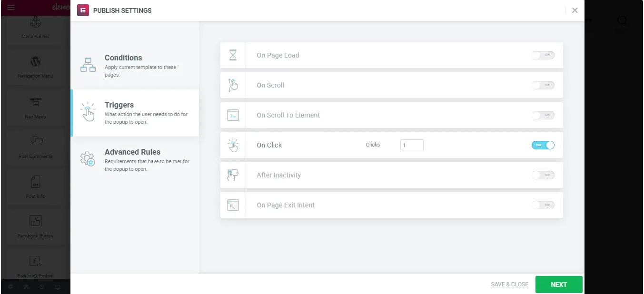Screen dimensions: 644x294
Task: Open navigator layers icon in bottom toolbar
Action: pos(26,287)
